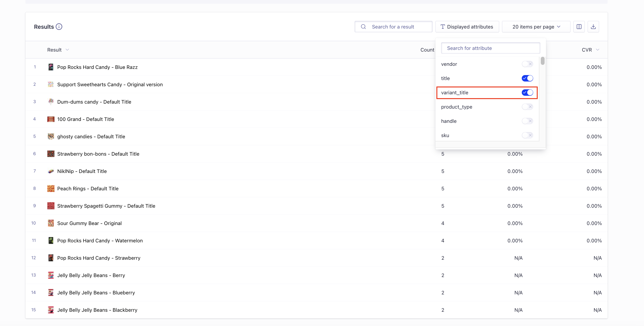This screenshot has height=326, width=644.
Task: Select 'ghosty candies - Default Title'
Action: [91, 137]
